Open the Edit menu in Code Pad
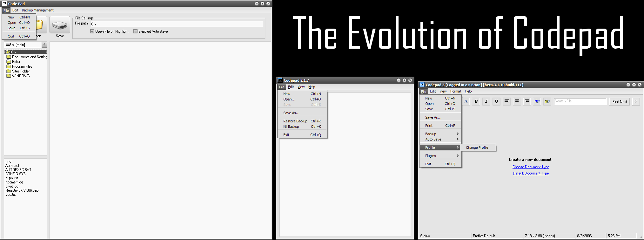 pos(15,10)
